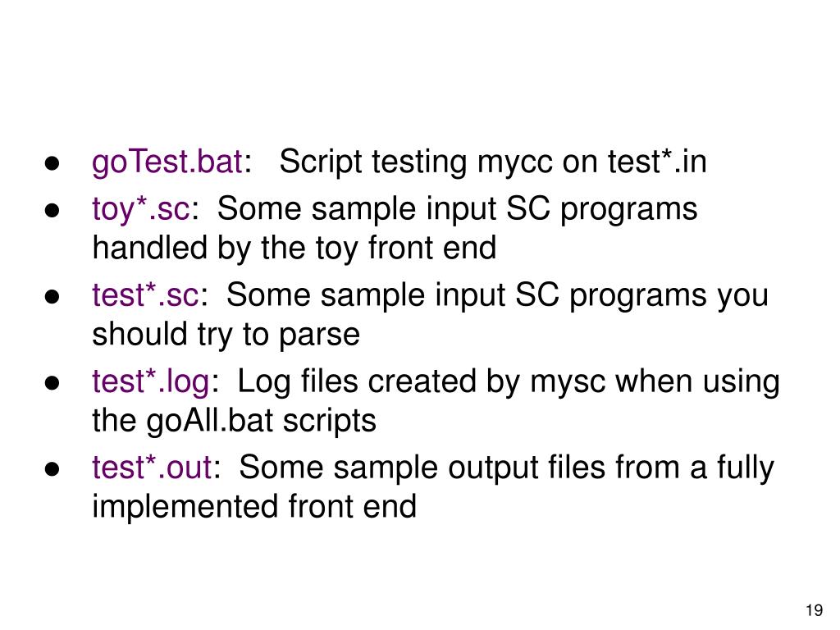Click 'Log files created by mysc when using'
The image size is (840, 630).
click(509, 381)
